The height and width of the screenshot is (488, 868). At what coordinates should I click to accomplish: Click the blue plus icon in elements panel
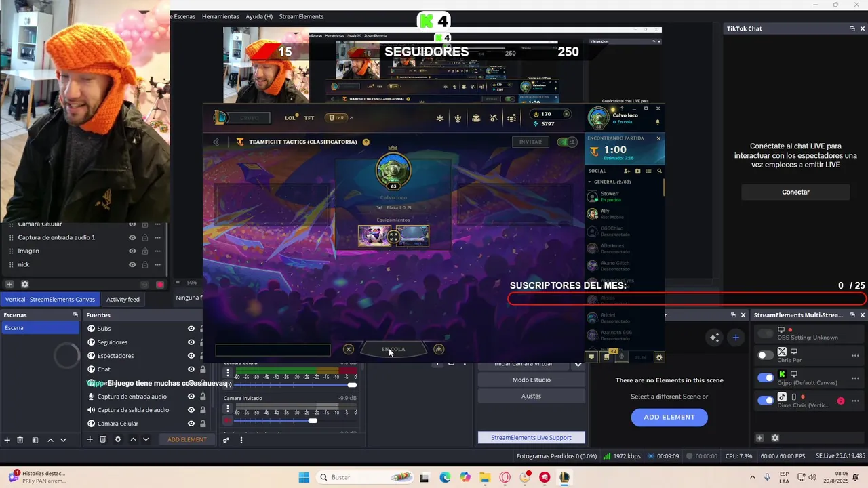coord(736,338)
